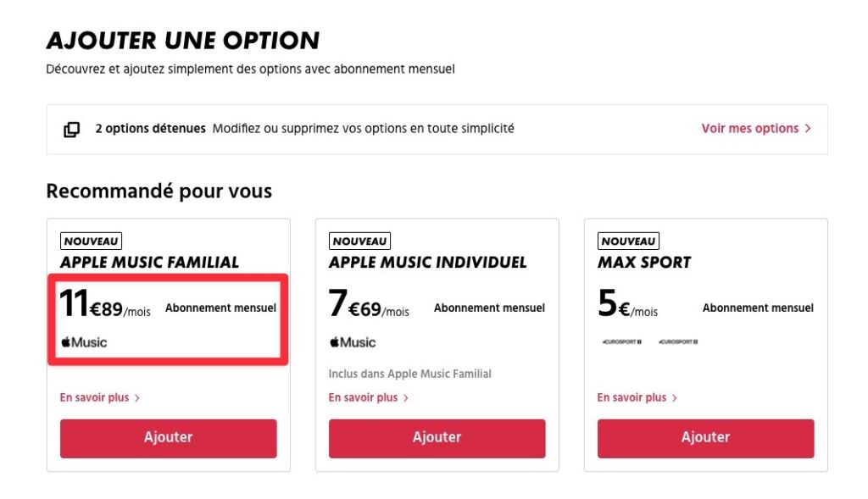Open Voir mes options link

click(749, 129)
